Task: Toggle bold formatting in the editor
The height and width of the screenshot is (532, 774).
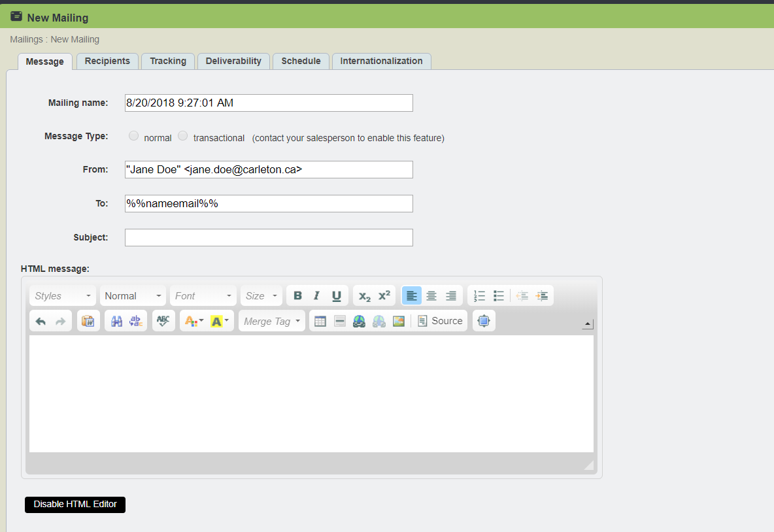Action: (297, 296)
